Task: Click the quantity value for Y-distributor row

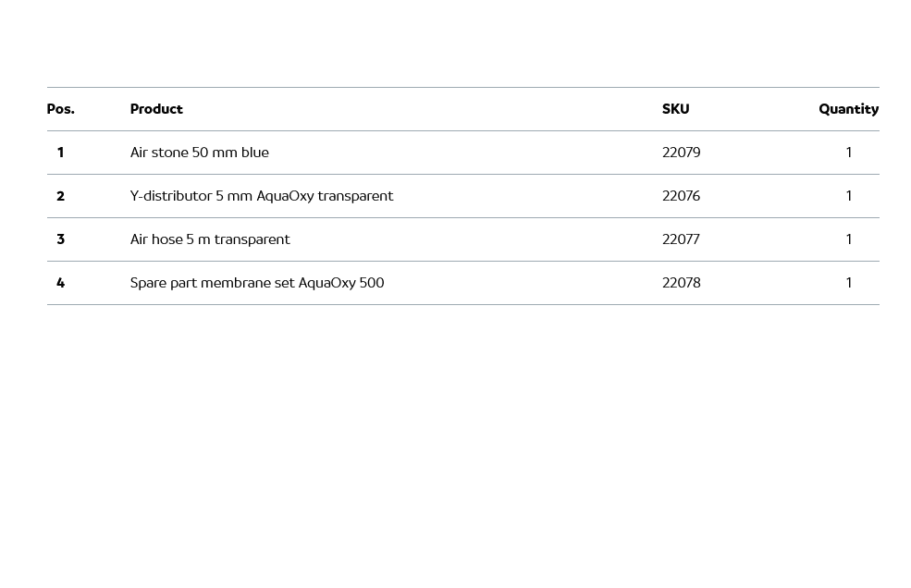Action: (848, 196)
